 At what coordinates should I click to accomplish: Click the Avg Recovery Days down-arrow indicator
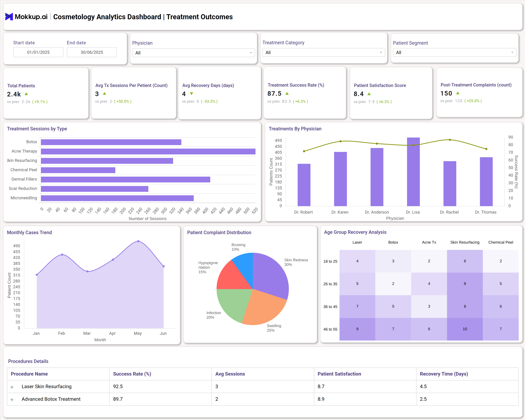(x=191, y=94)
